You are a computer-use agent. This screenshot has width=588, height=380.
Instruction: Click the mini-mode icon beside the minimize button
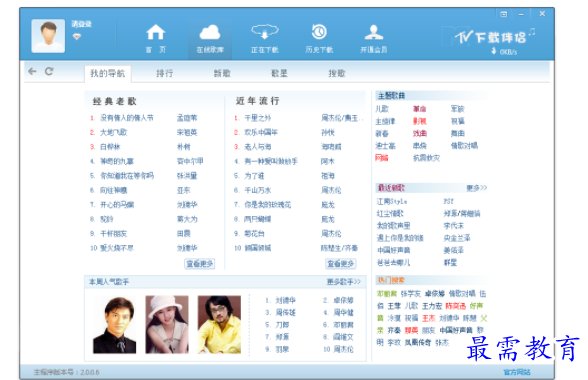503,14
